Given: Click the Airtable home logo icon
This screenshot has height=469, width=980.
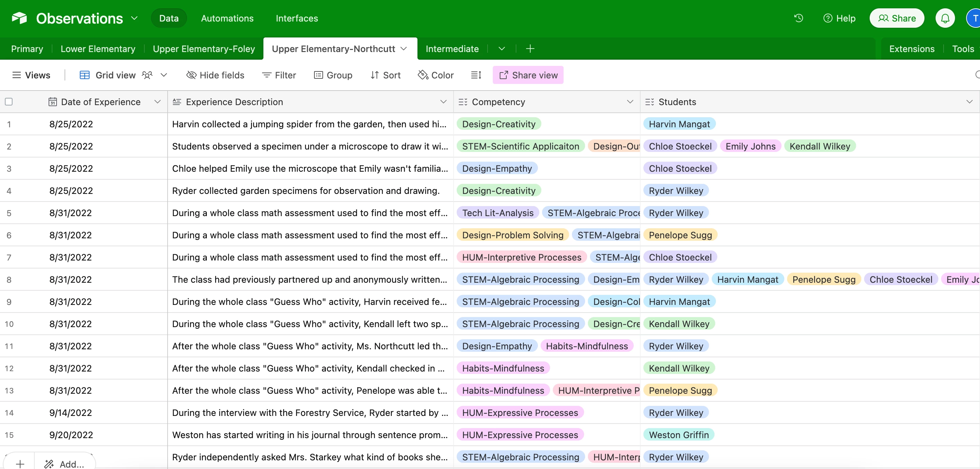Looking at the screenshot, I should click(19, 18).
